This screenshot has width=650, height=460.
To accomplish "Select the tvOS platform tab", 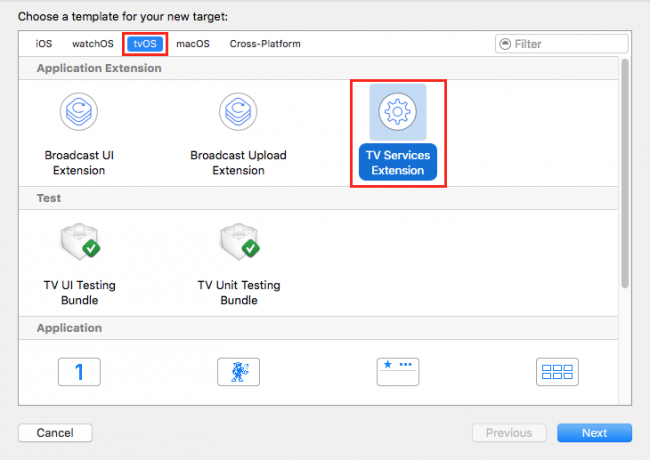I will tap(146, 44).
